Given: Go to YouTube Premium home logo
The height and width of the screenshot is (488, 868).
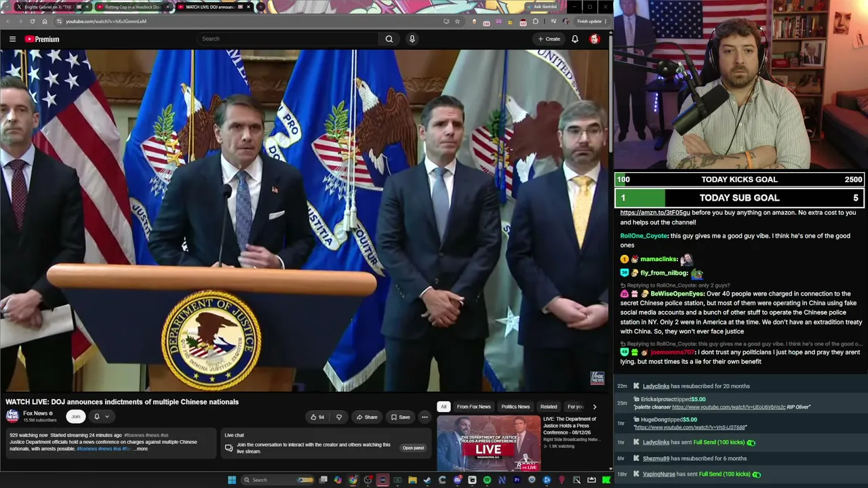Looking at the screenshot, I should 42,39.
